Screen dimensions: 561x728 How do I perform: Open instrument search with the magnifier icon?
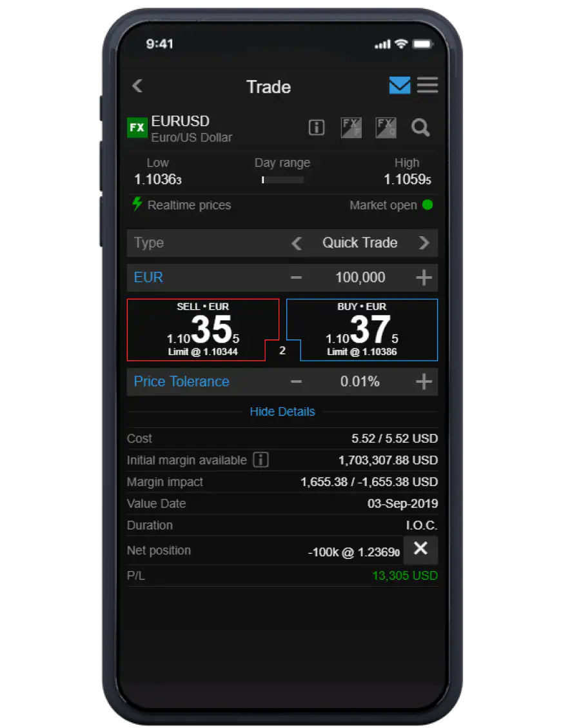click(420, 128)
